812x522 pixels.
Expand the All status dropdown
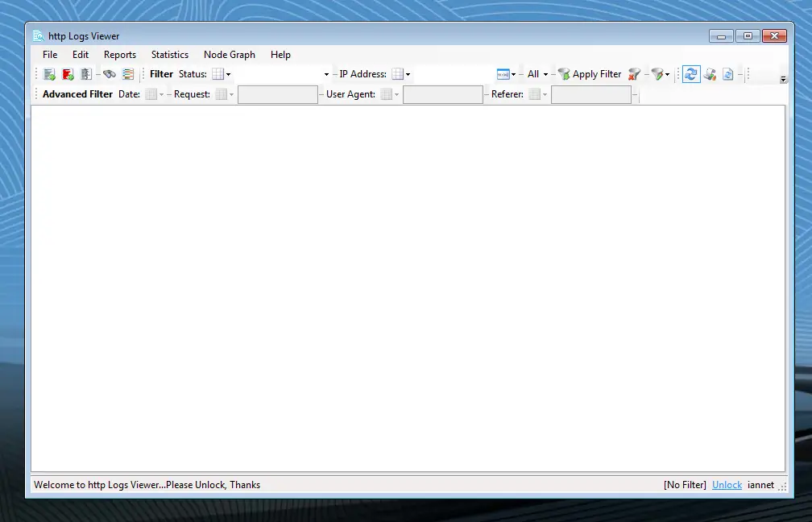point(545,73)
